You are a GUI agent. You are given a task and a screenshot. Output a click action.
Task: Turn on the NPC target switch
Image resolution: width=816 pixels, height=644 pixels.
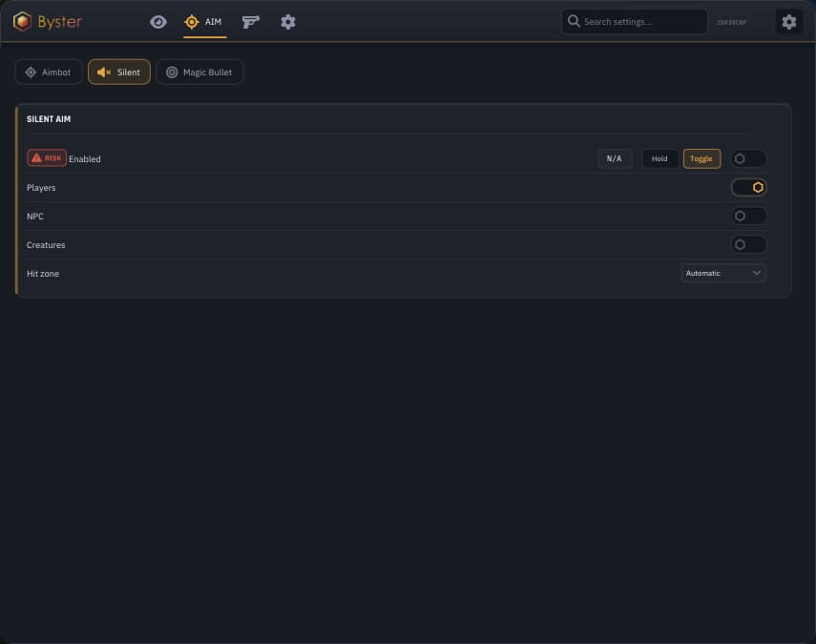(x=748, y=216)
